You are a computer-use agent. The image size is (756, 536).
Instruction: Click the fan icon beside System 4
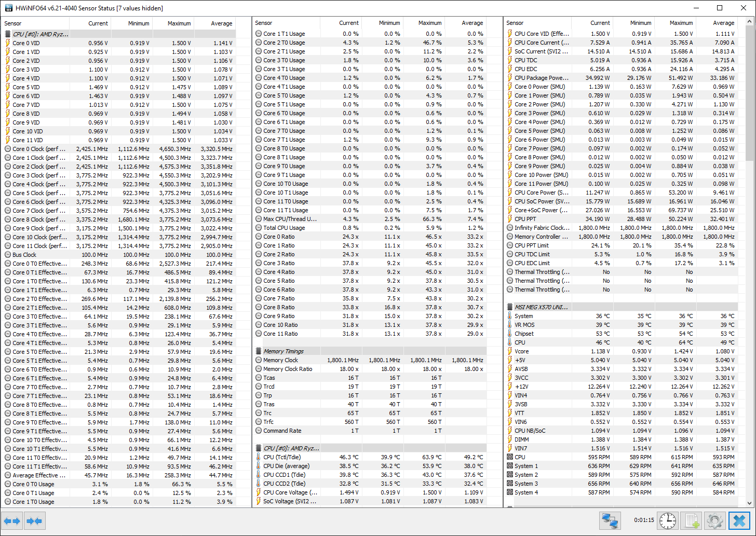510,492
